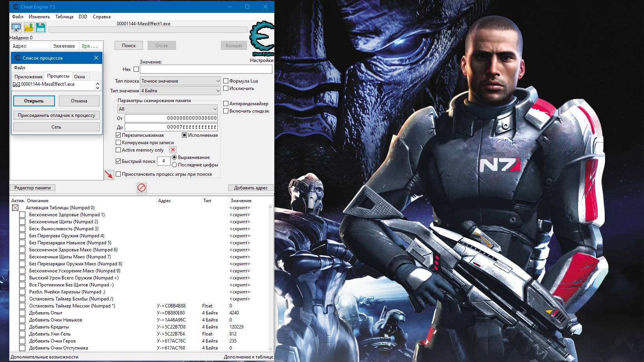
Task: Save the cheat table with the floppy disk icon
Action: coord(41,27)
